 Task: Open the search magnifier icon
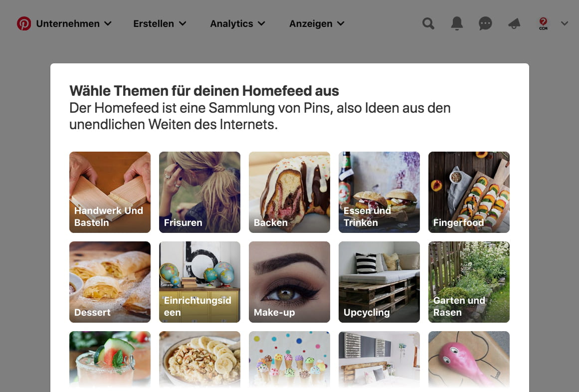coord(428,23)
